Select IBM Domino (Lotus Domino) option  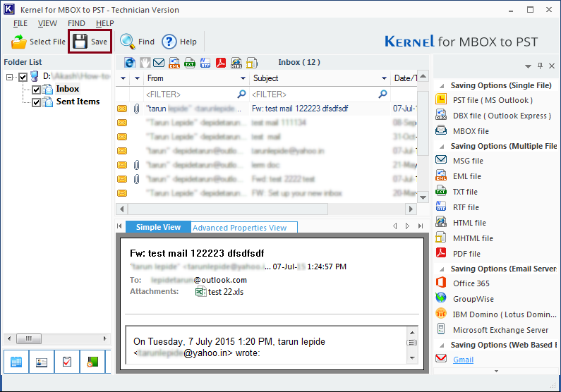(505, 314)
